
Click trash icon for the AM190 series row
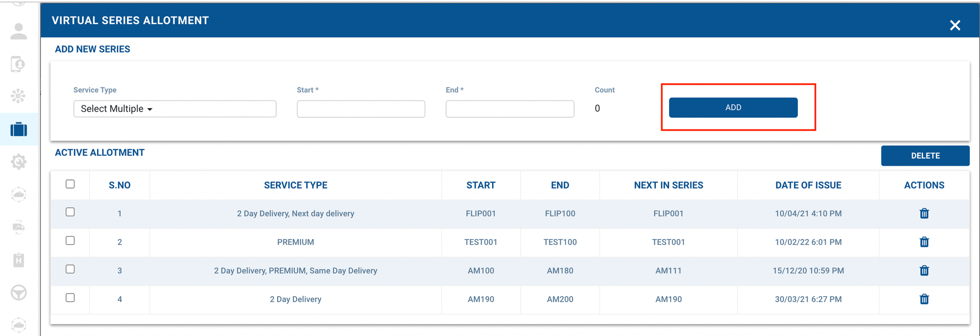coord(924,299)
